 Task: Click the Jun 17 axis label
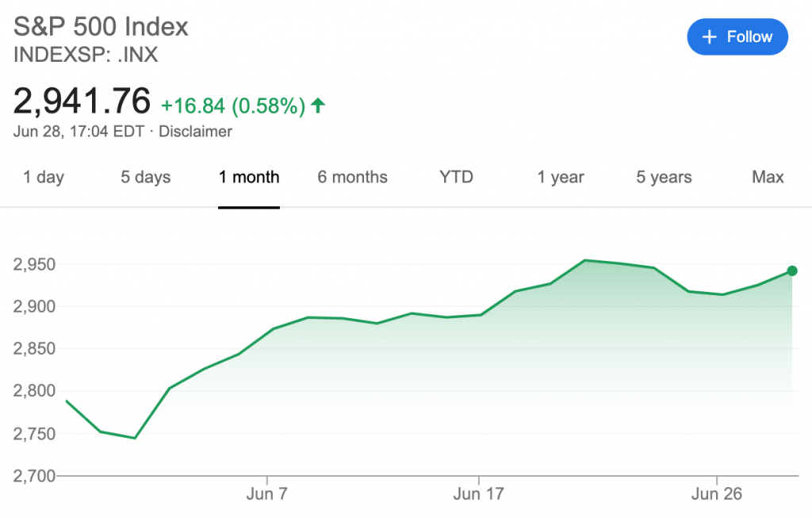click(x=478, y=493)
